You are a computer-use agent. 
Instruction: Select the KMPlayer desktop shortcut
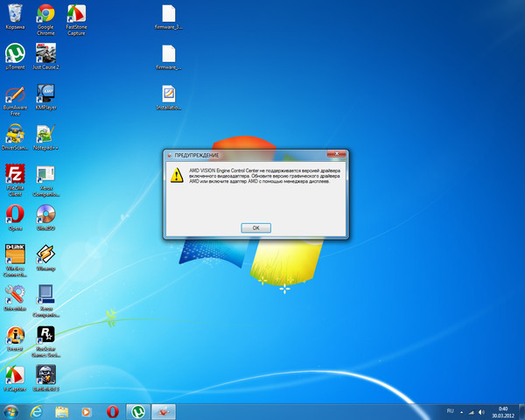click(x=45, y=97)
